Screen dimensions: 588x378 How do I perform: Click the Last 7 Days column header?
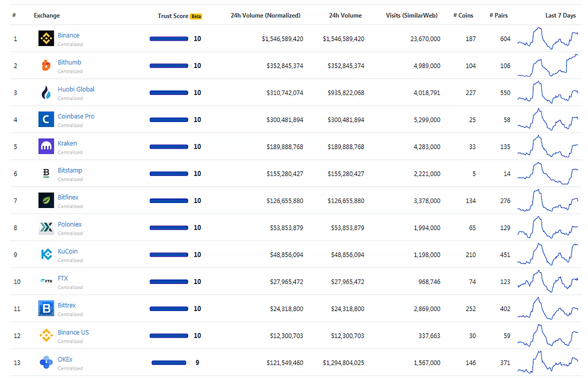(560, 15)
